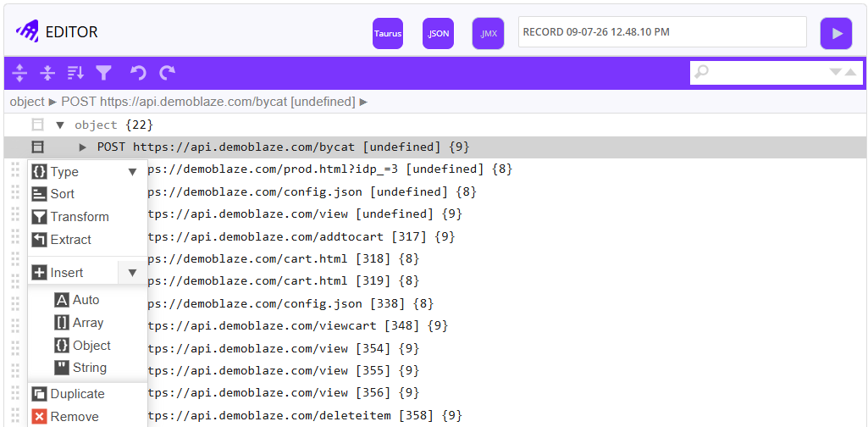Click the purple play button
This screenshot has height=427, width=868.
tap(836, 33)
